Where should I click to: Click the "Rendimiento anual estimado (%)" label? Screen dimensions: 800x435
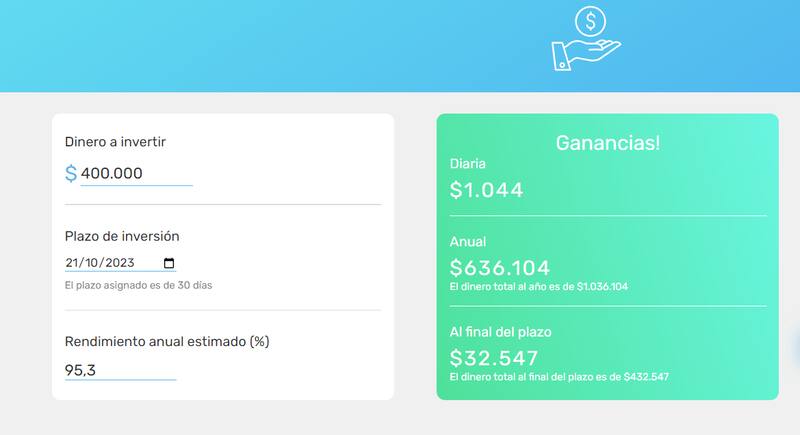(167, 341)
